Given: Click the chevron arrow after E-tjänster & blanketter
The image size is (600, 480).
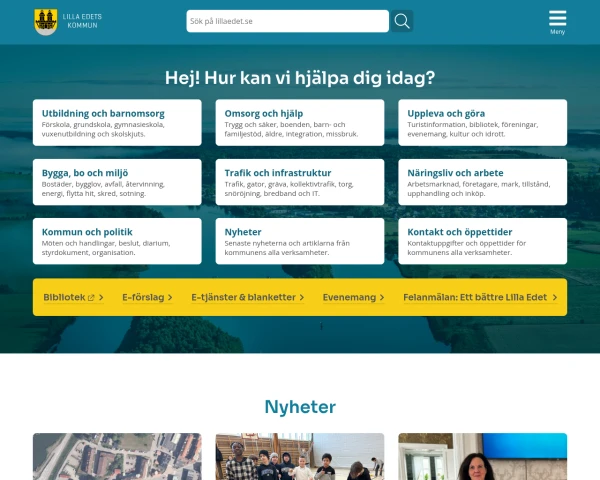Looking at the screenshot, I should click(302, 297).
